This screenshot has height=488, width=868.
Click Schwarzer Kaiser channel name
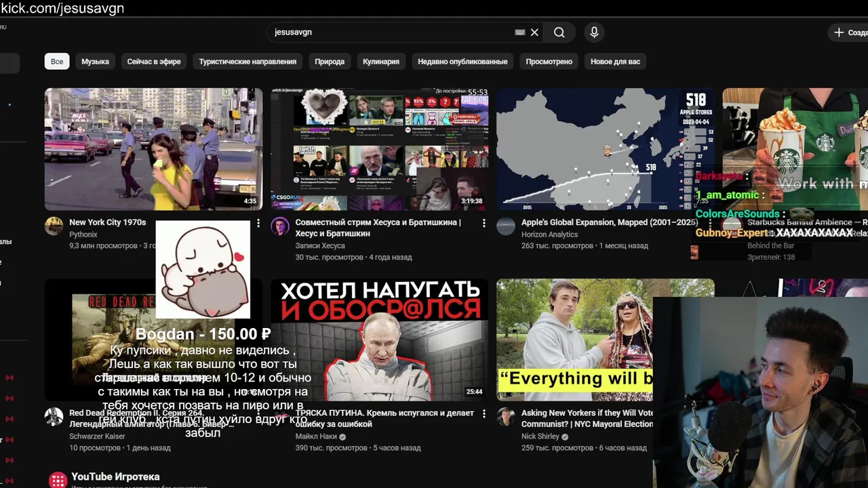tap(97, 436)
